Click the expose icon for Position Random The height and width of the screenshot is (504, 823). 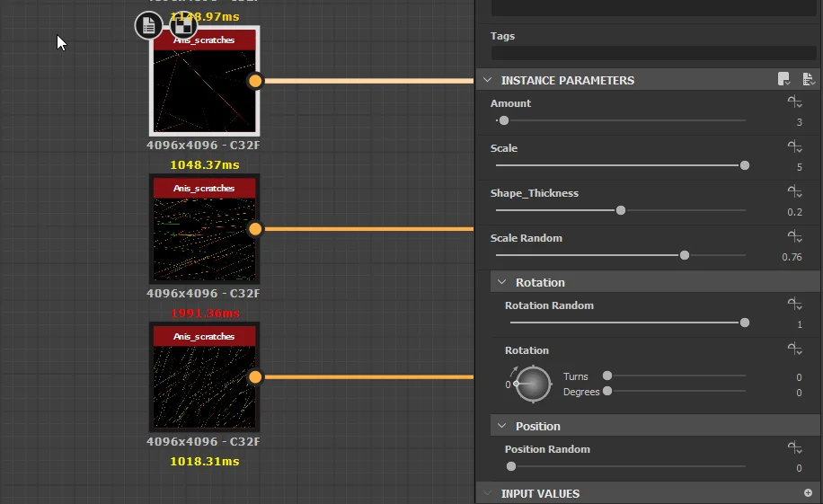(794, 447)
